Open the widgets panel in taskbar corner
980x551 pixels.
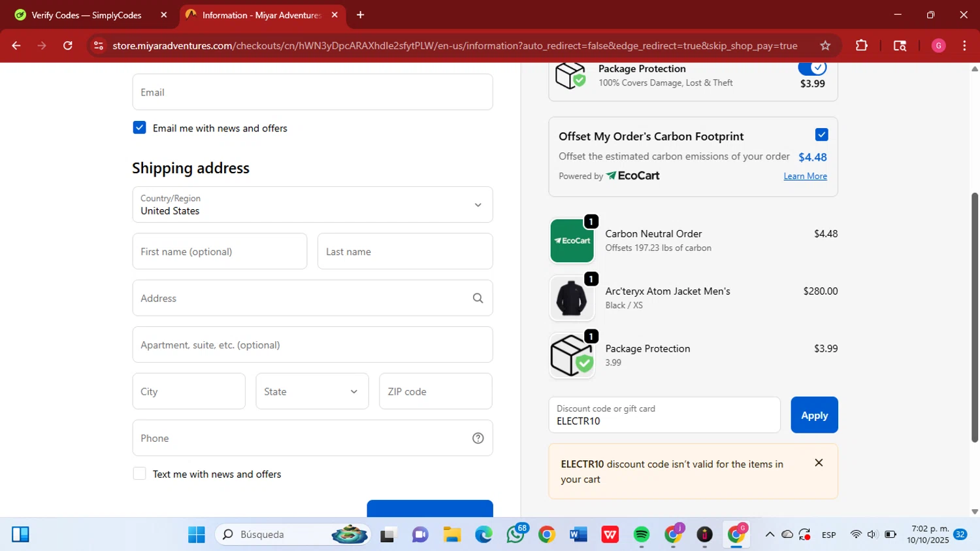coord(20,535)
